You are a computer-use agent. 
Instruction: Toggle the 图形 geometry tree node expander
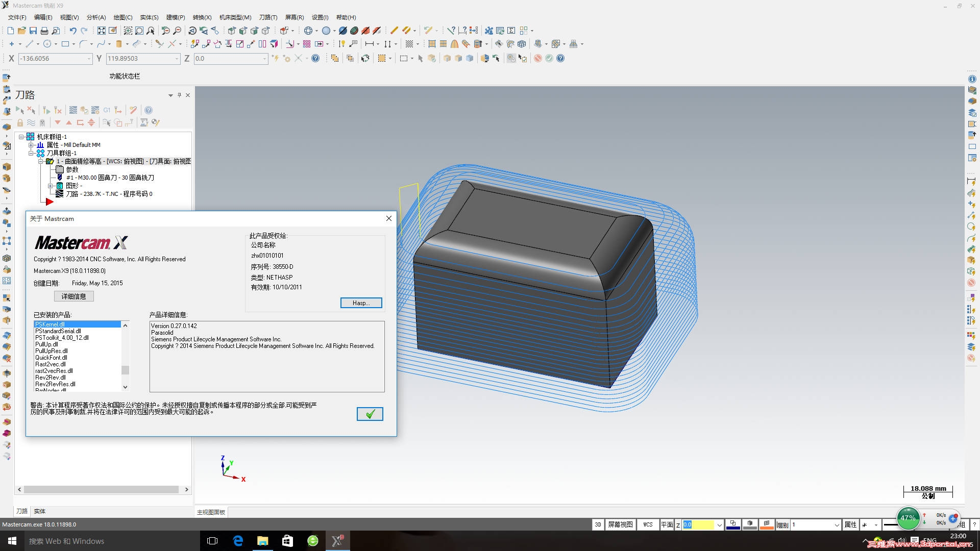(x=51, y=186)
